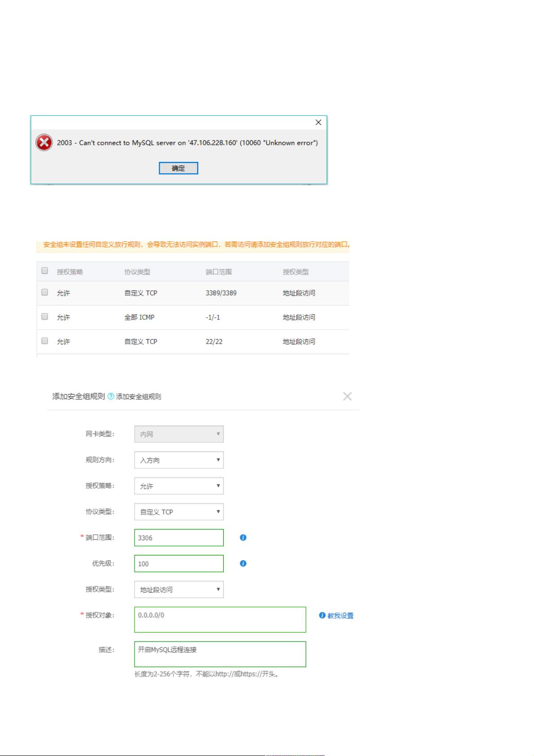
Task: Click 允许 in the 22/22 row
Action: point(63,341)
